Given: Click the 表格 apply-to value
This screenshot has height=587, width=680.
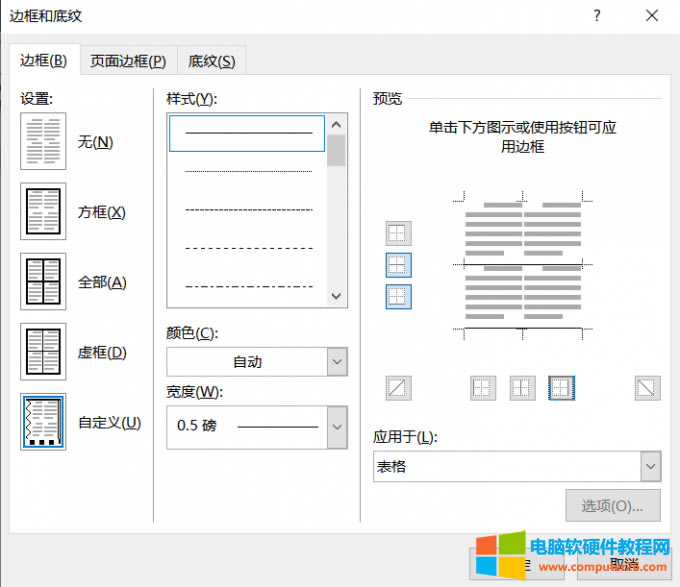Looking at the screenshot, I should [507, 466].
